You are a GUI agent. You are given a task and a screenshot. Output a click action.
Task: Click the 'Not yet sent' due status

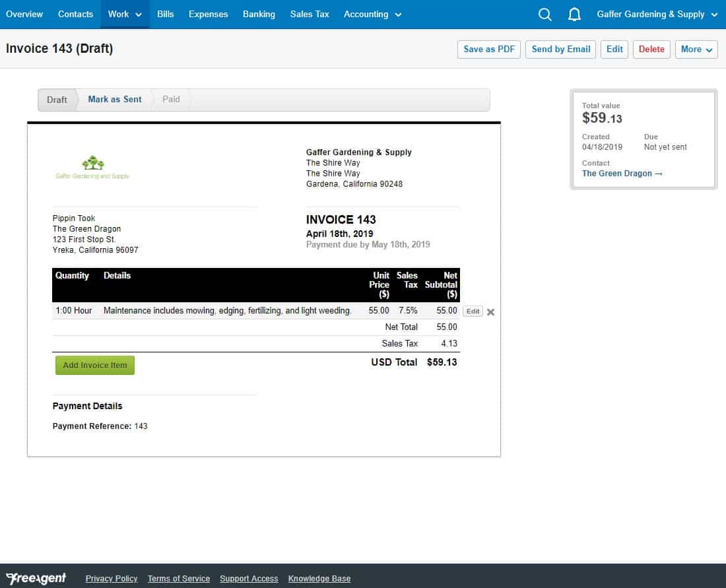tap(665, 147)
